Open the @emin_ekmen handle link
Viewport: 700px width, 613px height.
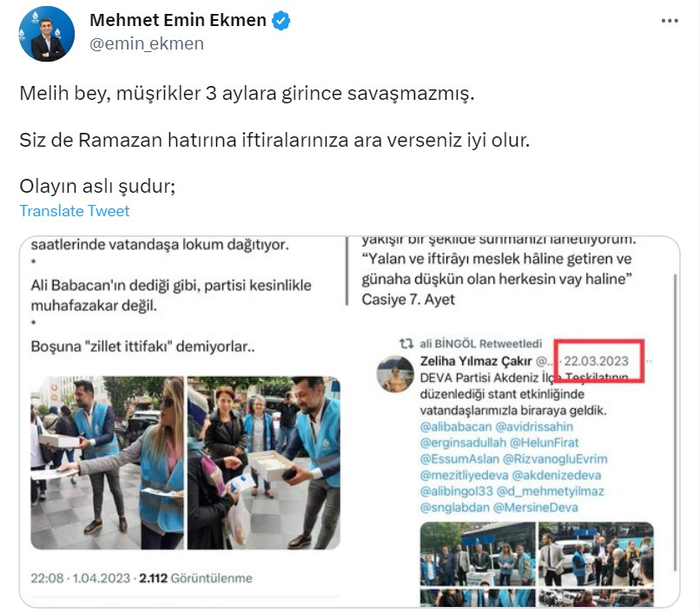point(147,43)
